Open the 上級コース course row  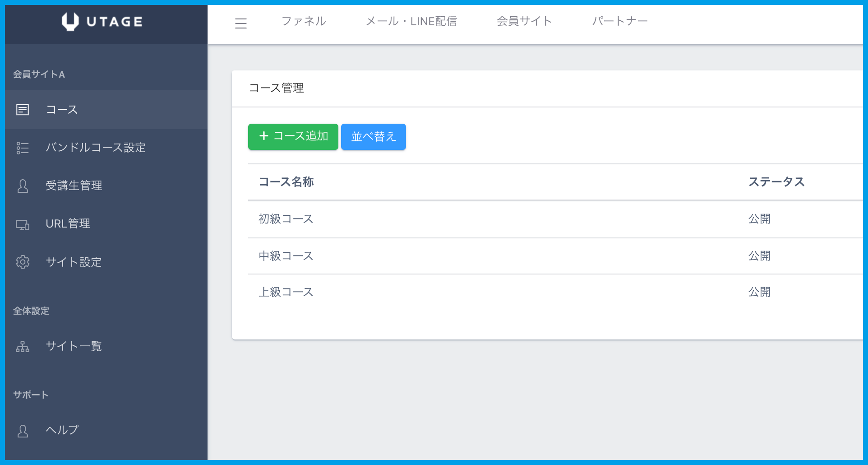coord(286,292)
